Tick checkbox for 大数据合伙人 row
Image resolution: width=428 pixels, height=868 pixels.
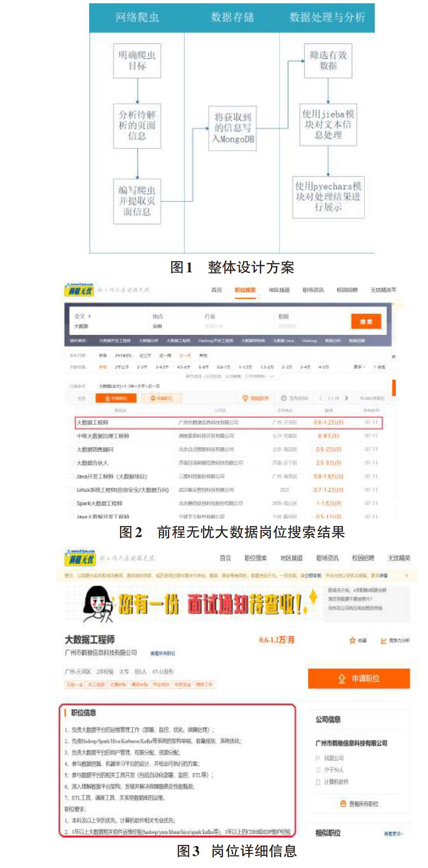71,463
